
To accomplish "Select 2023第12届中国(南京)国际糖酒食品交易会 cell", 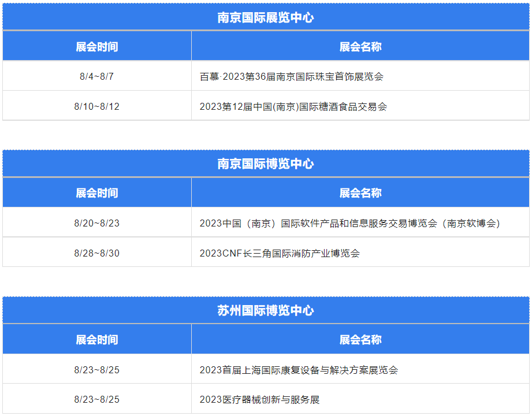I will pos(360,106).
